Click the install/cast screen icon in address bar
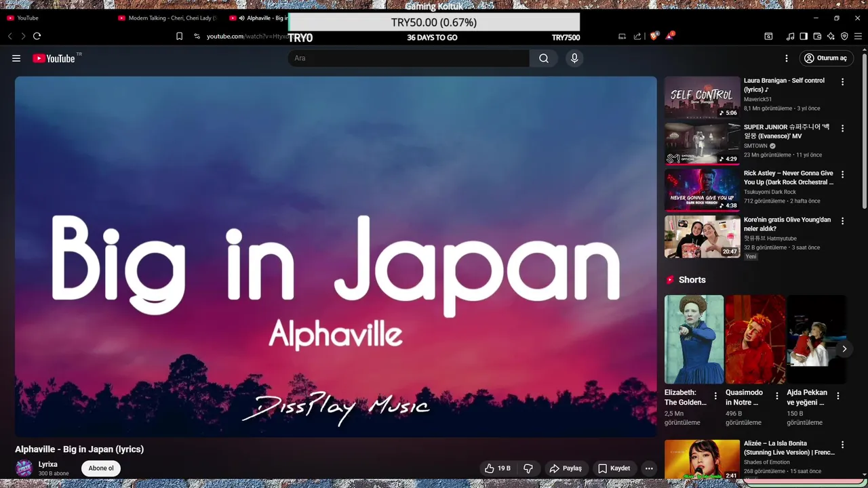Screen dimensions: 868x488 (622, 36)
